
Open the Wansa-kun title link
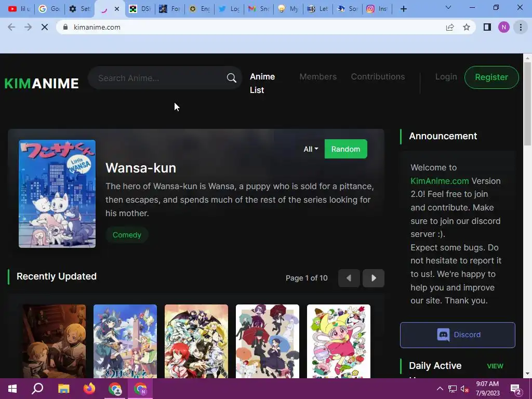[141, 168]
